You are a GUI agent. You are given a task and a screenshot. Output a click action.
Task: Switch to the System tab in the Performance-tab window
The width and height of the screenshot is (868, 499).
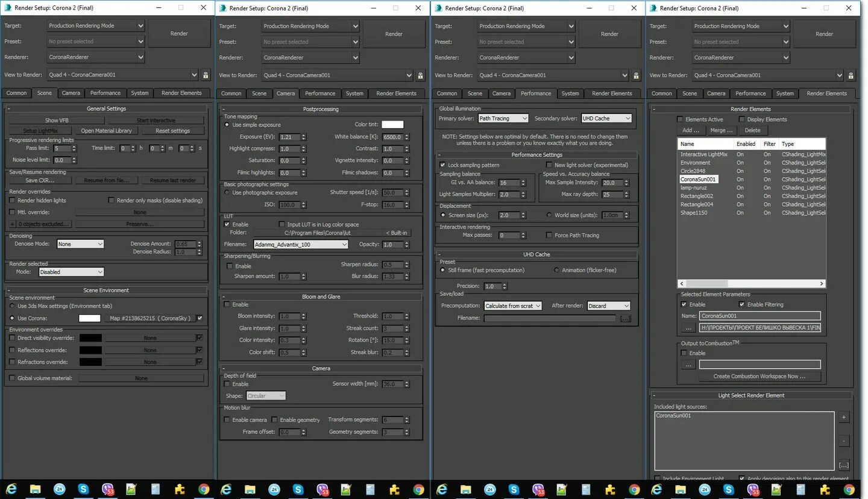click(x=570, y=93)
